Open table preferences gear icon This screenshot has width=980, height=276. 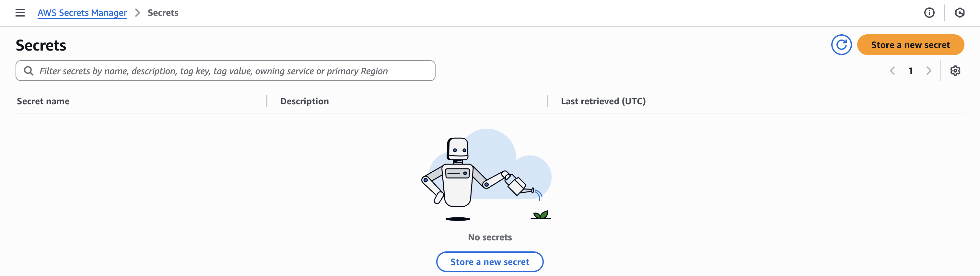click(955, 71)
